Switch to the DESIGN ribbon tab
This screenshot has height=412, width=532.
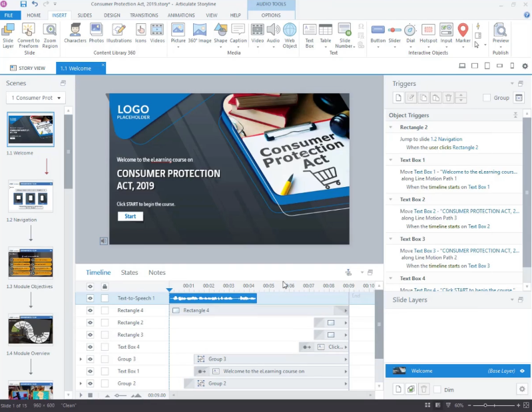pos(112,15)
